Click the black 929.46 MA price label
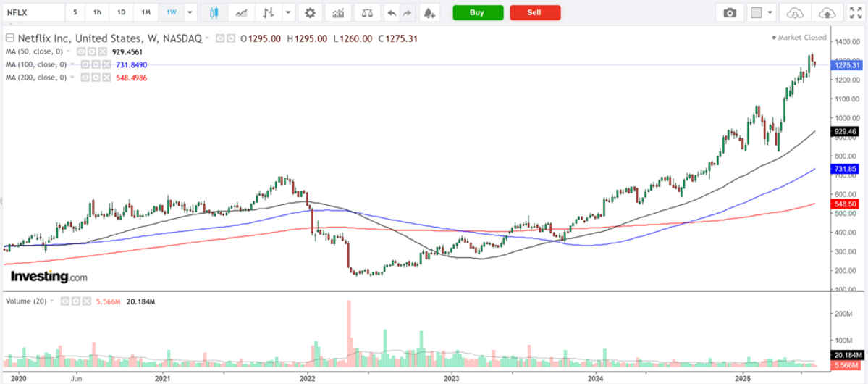Screen dimensions: 868x384 click(846, 132)
